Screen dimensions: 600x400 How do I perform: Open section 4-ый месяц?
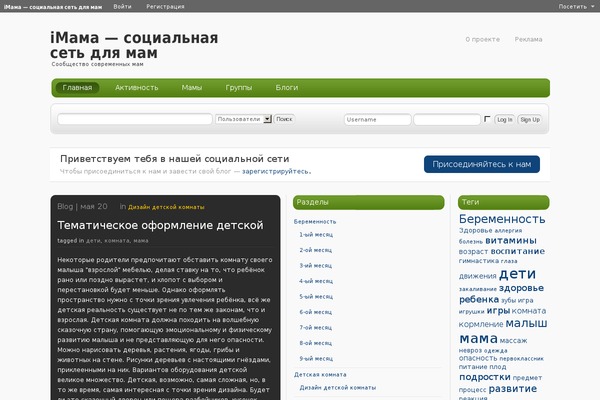point(316,281)
